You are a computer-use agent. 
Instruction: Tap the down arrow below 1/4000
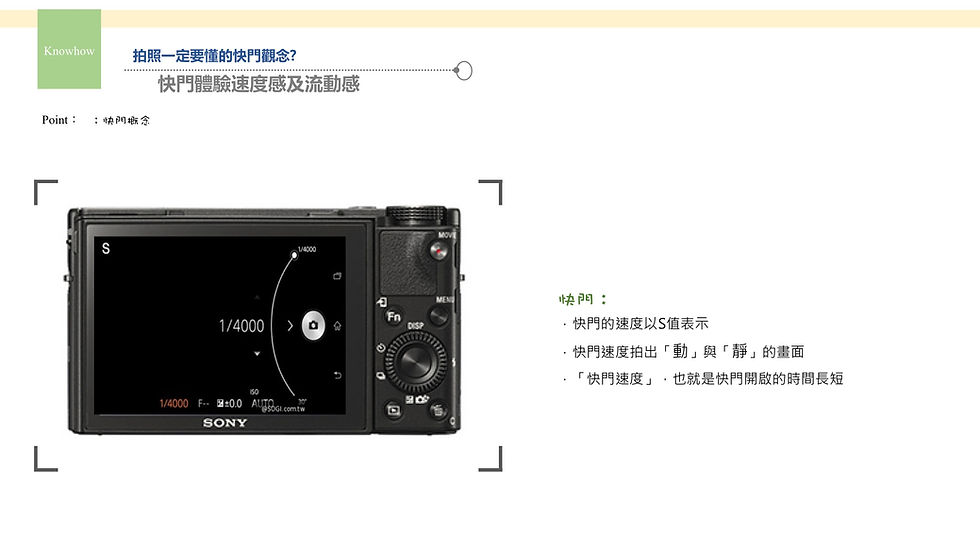coord(257,354)
